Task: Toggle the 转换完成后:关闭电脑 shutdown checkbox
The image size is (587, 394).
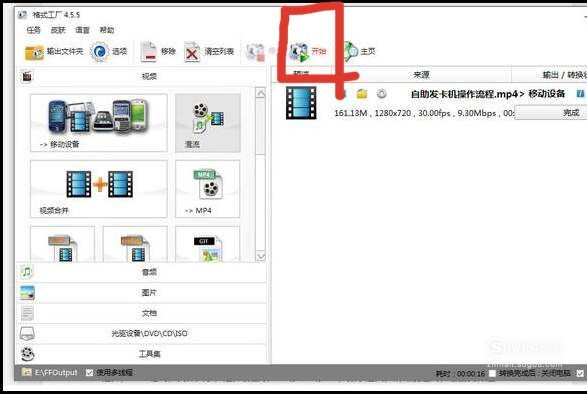Action: (492, 373)
